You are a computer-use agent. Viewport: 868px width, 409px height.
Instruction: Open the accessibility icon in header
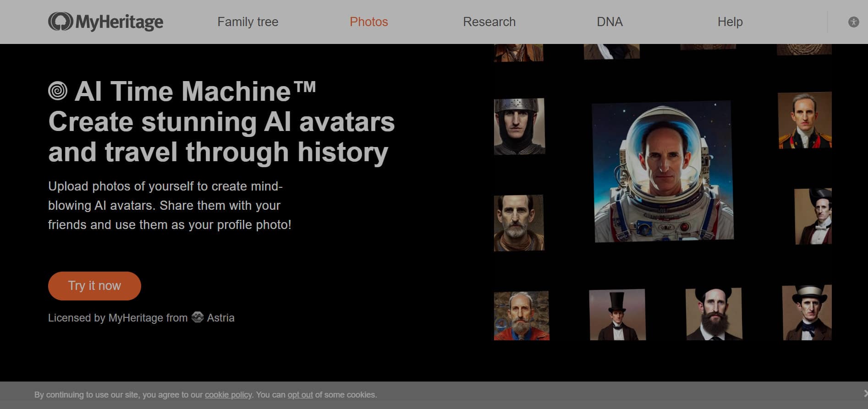click(853, 22)
